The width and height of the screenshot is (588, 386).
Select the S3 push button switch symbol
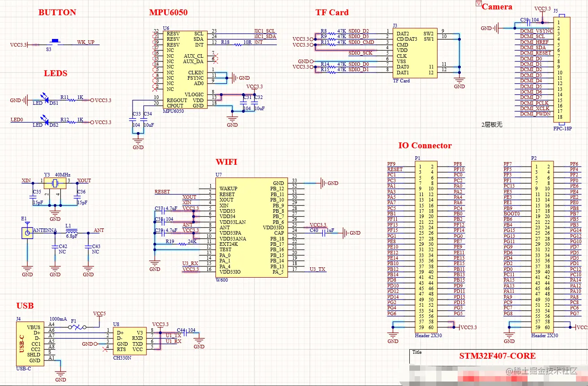point(54,42)
